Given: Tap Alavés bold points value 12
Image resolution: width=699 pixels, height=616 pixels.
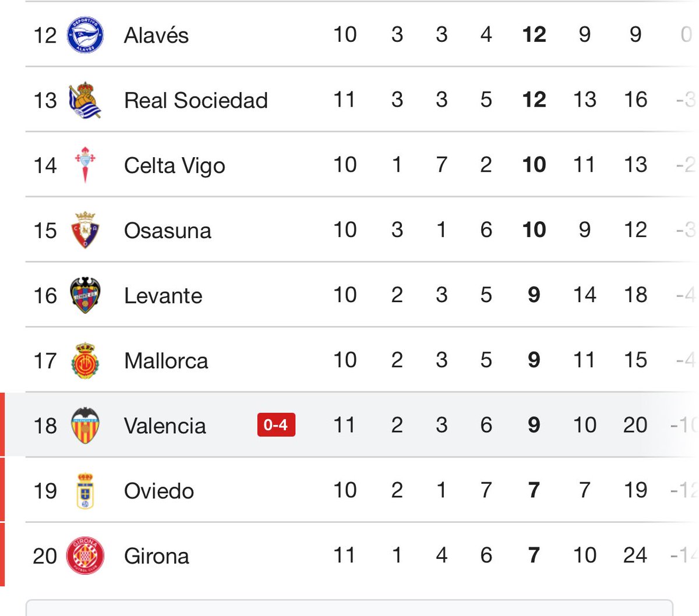Looking at the screenshot, I should [534, 34].
